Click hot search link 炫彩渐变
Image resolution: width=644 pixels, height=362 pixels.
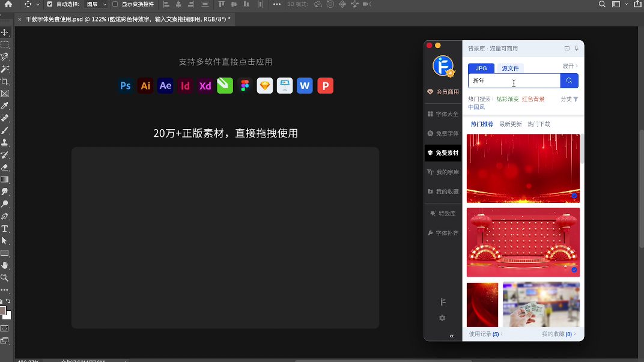(x=507, y=99)
